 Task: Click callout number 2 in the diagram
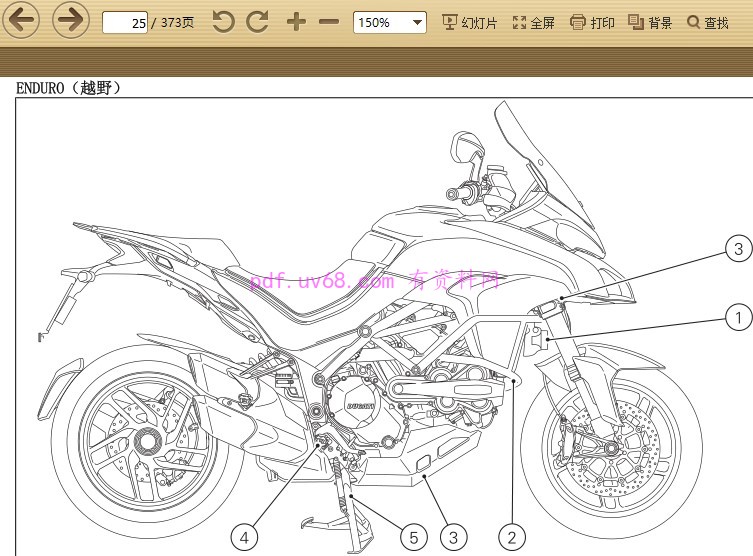512,538
